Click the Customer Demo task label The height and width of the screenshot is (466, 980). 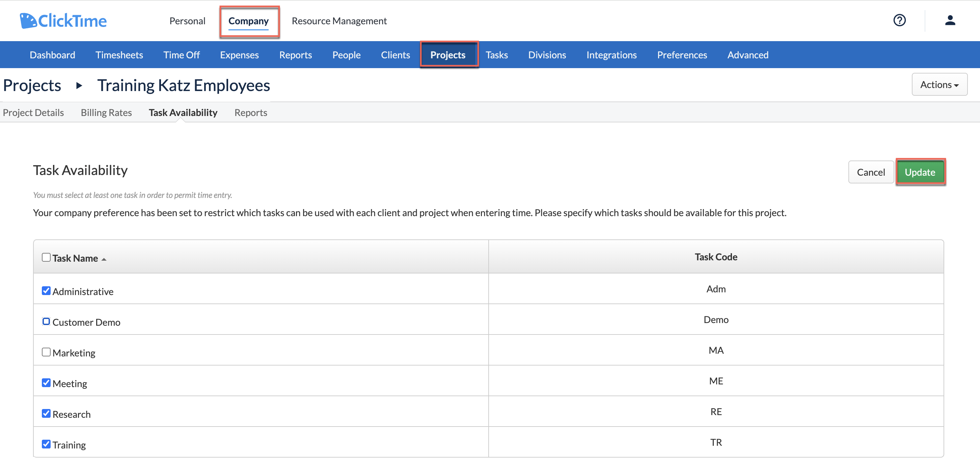click(86, 322)
